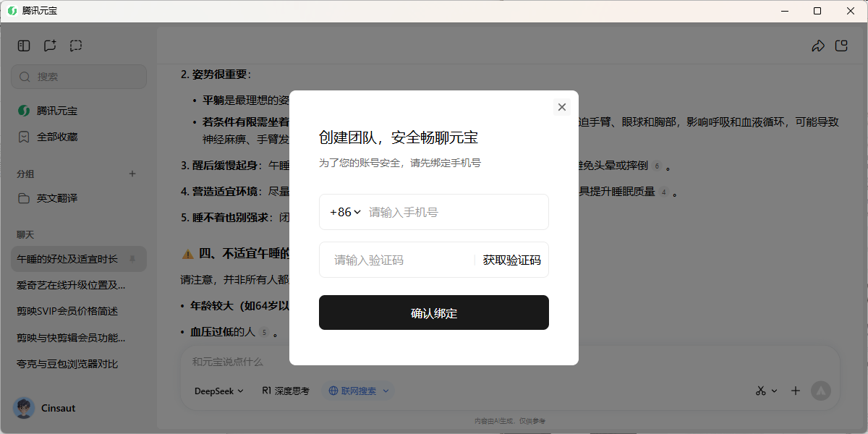Click the 确认绑定 button
868x434 pixels.
(x=434, y=312)
